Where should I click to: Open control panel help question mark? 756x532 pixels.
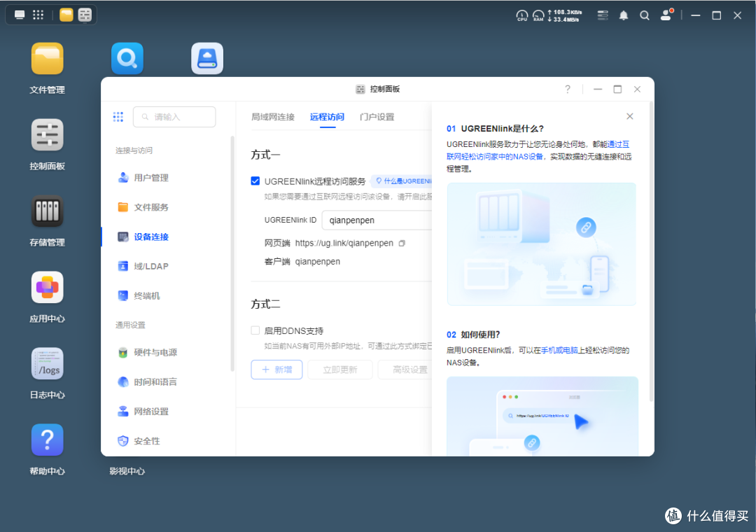(x=568, y=89)
